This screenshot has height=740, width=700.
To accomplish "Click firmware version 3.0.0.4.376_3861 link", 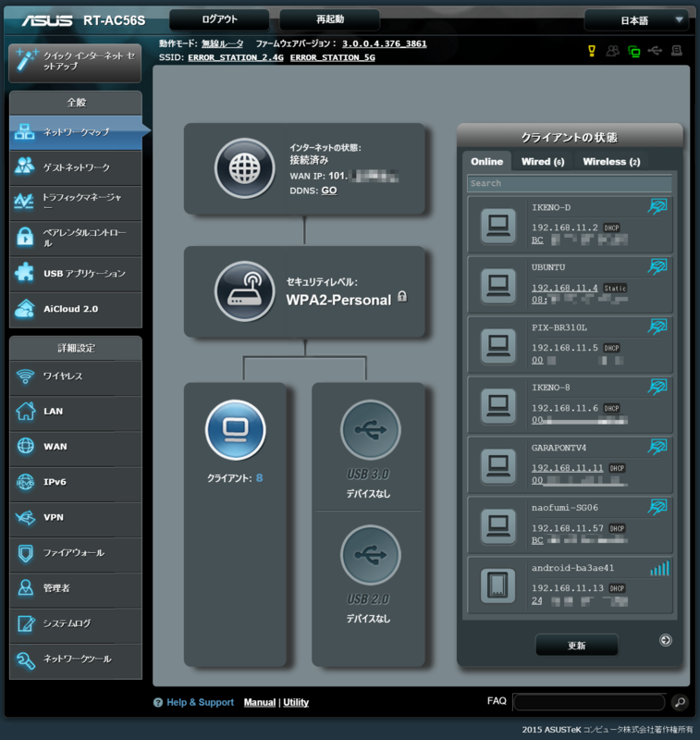I will coord(385,43).
